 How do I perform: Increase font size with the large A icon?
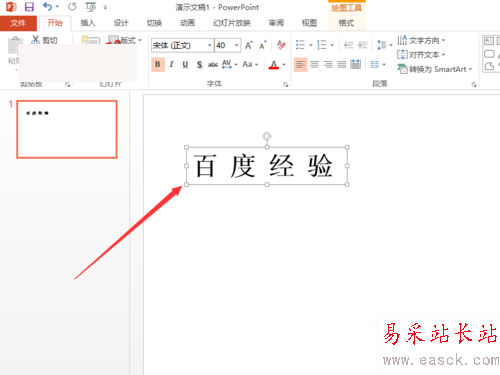point(249,45)
